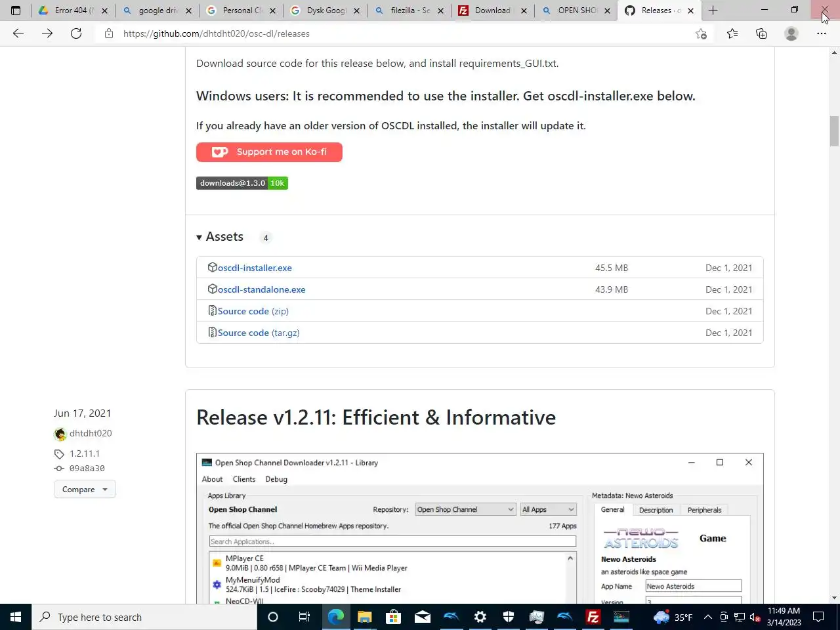Viewport: 840px width, 630px height.
Task: Go forward using the browser forward arrow
Action: (x=47, y=33)
